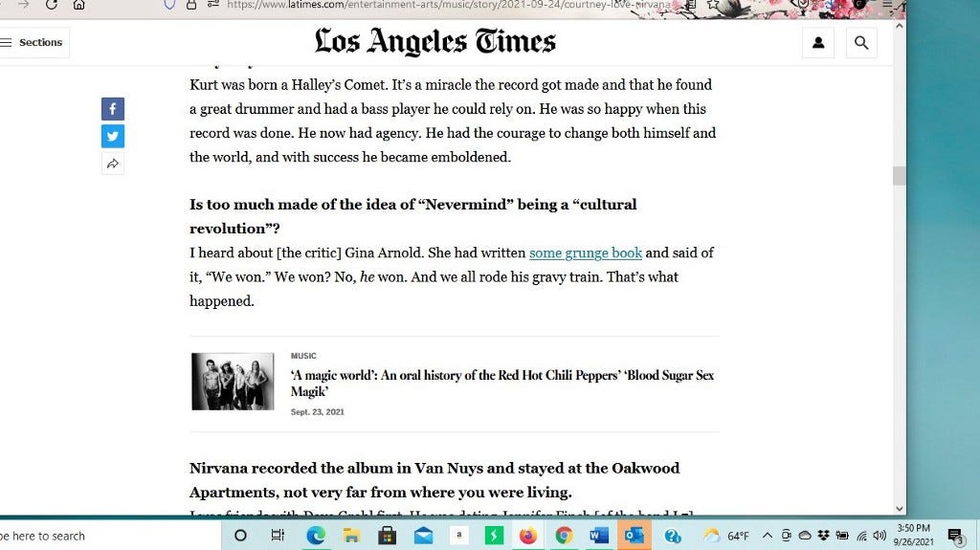Open the Red Hot Chili Peppers thumbnail
Viewport: 980px width, 550px height.
click(x=233, y=382)
